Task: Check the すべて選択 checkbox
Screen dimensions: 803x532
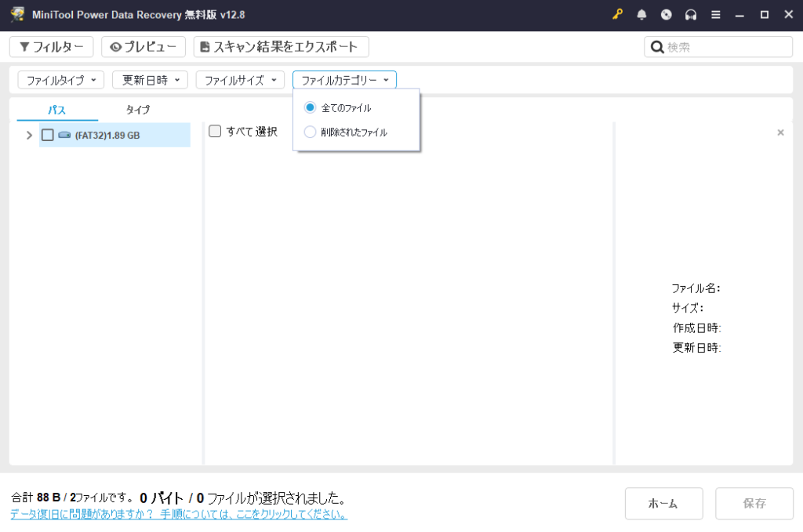Action: coord(215,132)
